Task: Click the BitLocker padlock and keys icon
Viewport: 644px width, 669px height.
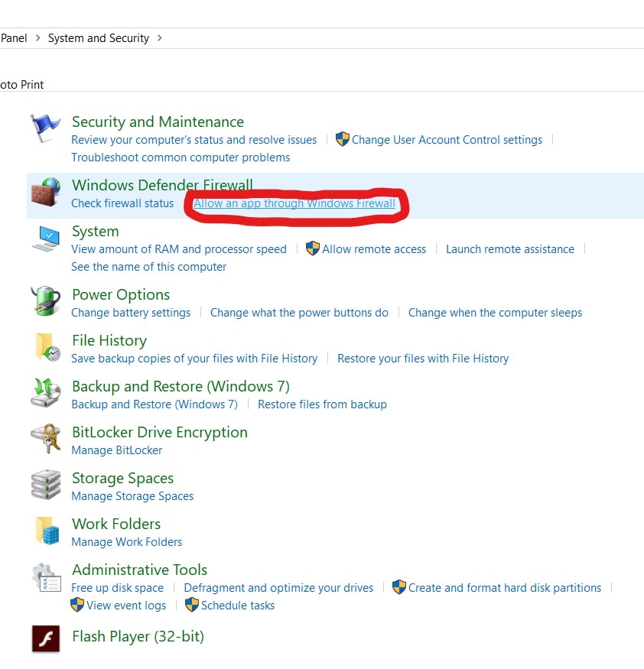Action: pos(45,438)
